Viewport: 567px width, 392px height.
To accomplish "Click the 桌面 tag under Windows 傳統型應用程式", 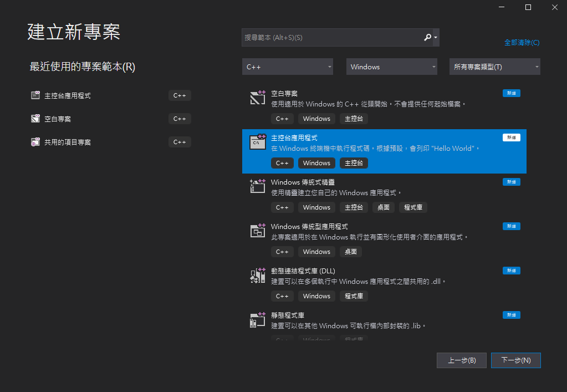I will click(x=351, y=252).
